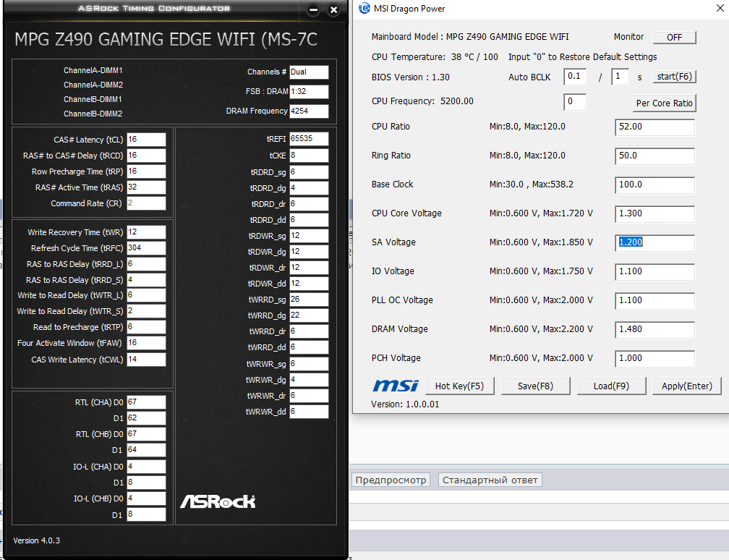The width and height of the screenshot is (729, 560).
Task: Close the ASRock Timing Configurator window
Action: [333, 10]
